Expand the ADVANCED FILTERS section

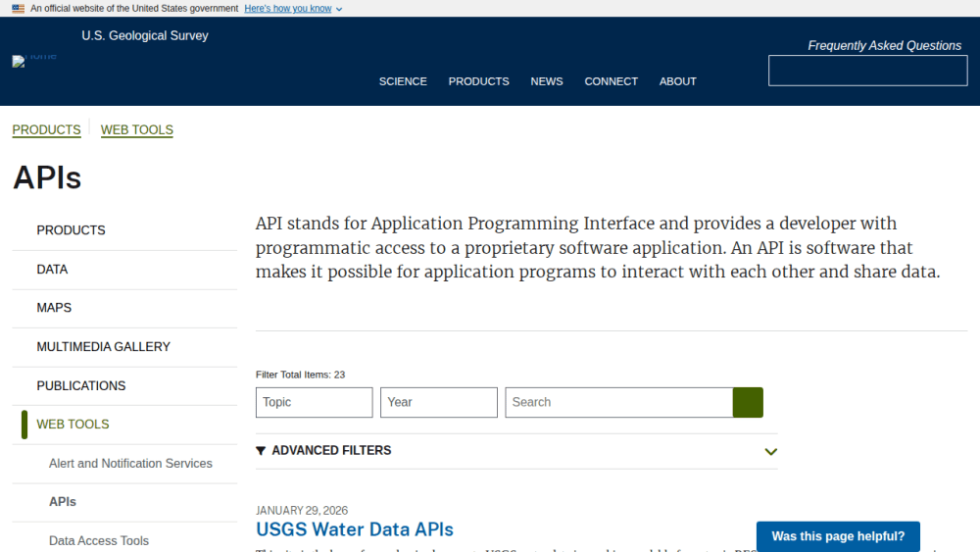516,451
